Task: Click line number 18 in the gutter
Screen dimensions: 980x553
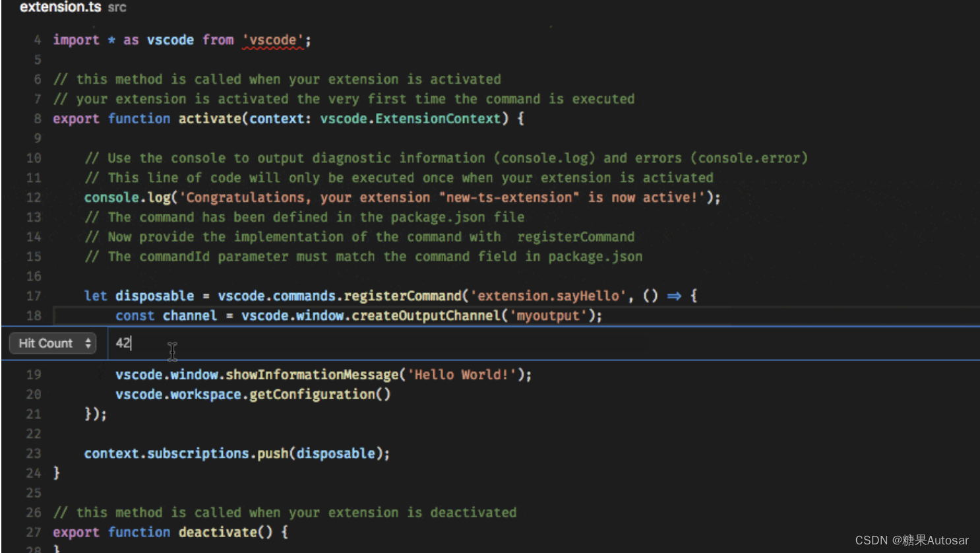Action: point(34,316)
